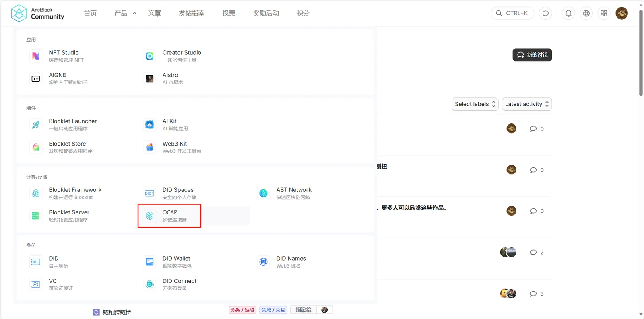This screenshot has height=319, width=644.
Task: Open the 奖励活动 rewards page
Action: pos(266,13)
